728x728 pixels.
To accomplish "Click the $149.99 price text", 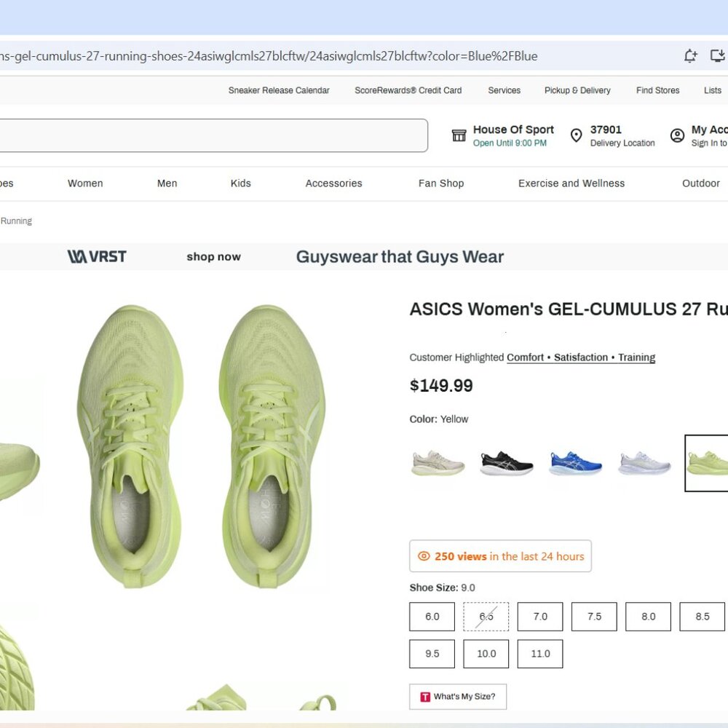I will (441, 385).
